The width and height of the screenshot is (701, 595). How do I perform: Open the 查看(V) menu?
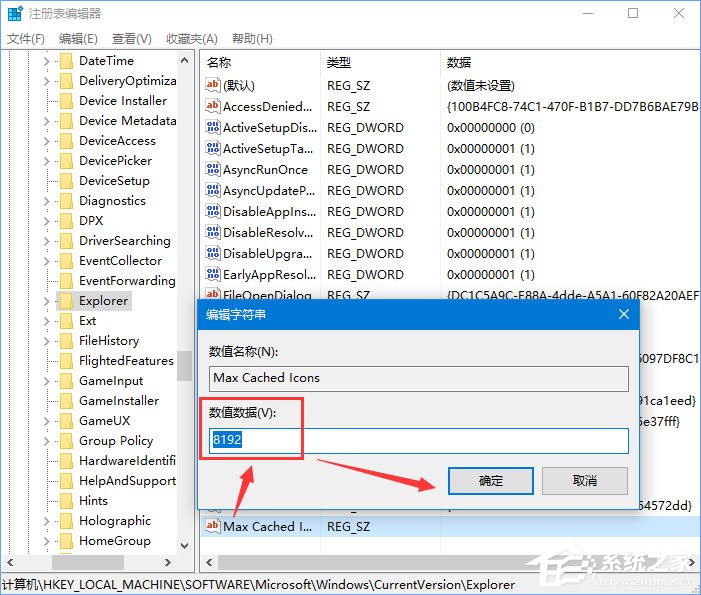coord(131,39)
